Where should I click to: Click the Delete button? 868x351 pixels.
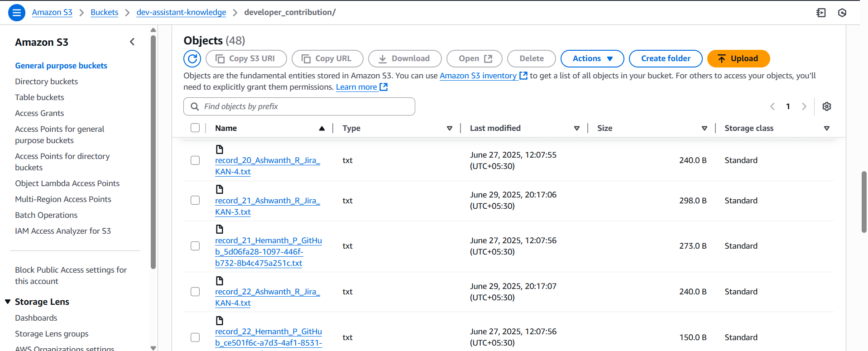coord(532,58)
